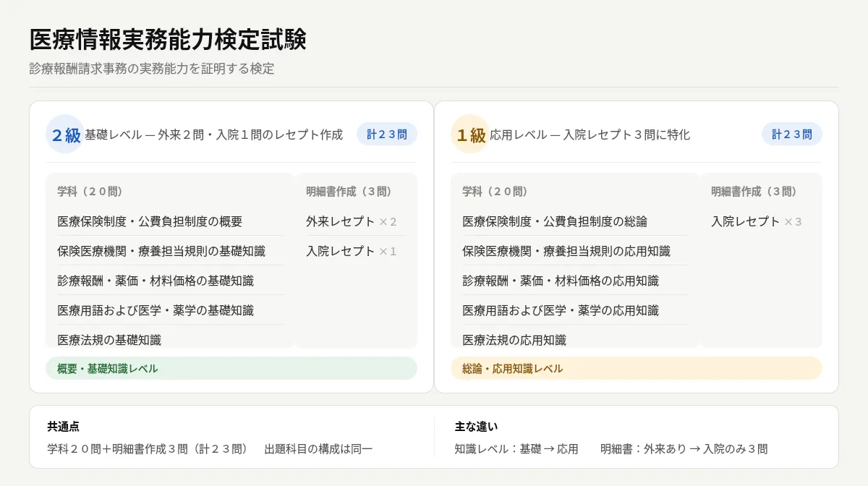
Task: Select 医療用語および医学・薬学の基礎知識 row
Action: tap(170, 310)
